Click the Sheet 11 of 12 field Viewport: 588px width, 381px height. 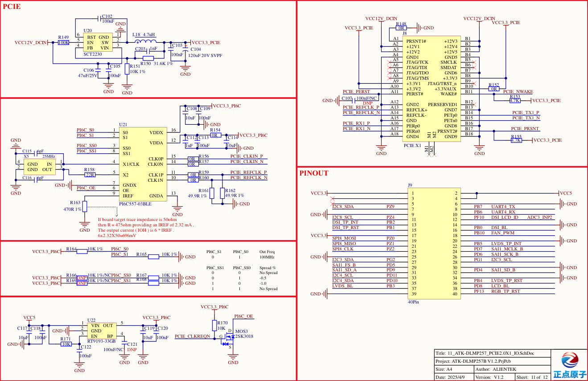(533, 377)
